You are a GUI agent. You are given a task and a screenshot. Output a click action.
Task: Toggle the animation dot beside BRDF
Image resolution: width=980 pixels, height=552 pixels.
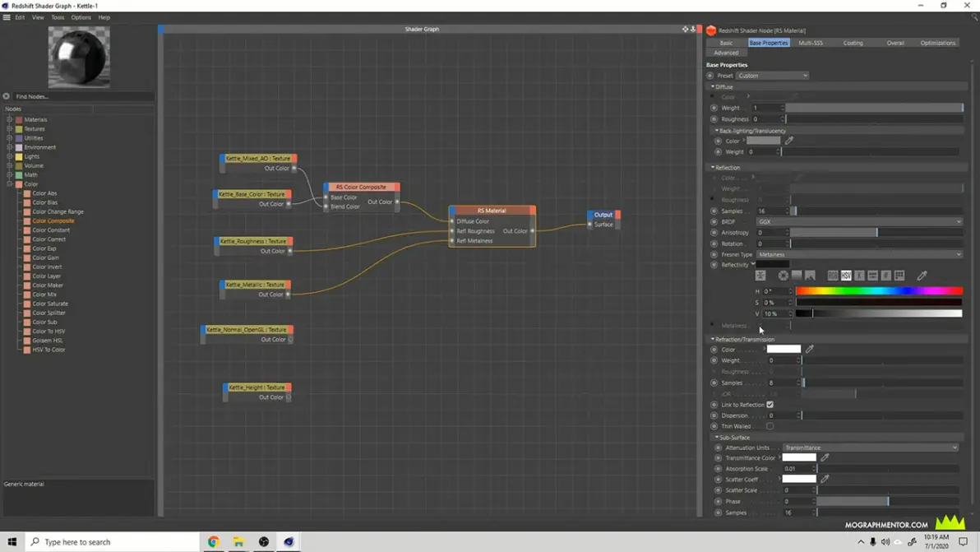click(714, 222)
